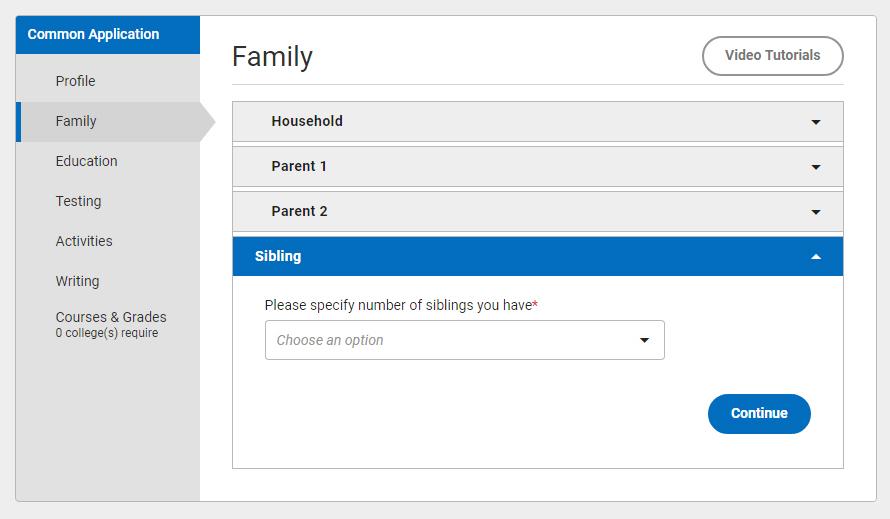Viewport: 890px width, 519px height.
Task: Select Family in the sidebar
Action: pos(76,121)
